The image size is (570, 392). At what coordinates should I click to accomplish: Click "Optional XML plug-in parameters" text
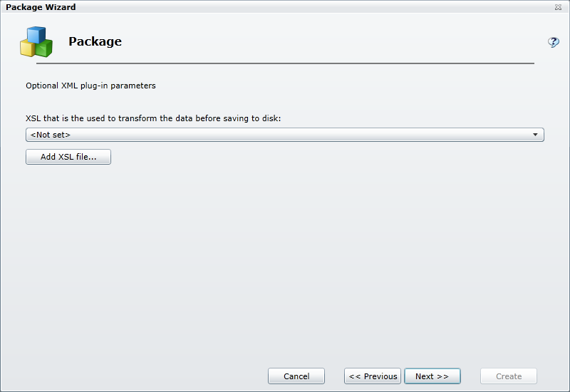(x=90, y=86)
